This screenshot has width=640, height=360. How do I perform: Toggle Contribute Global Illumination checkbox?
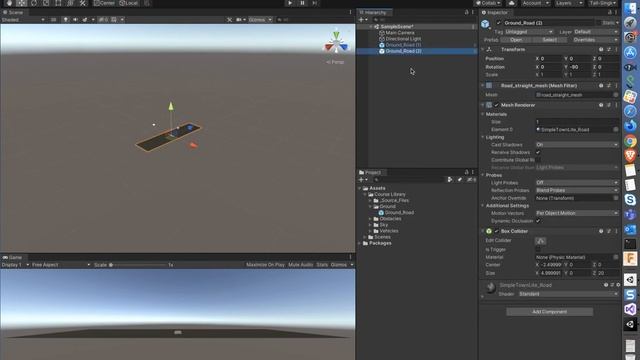tap(538, 160)
